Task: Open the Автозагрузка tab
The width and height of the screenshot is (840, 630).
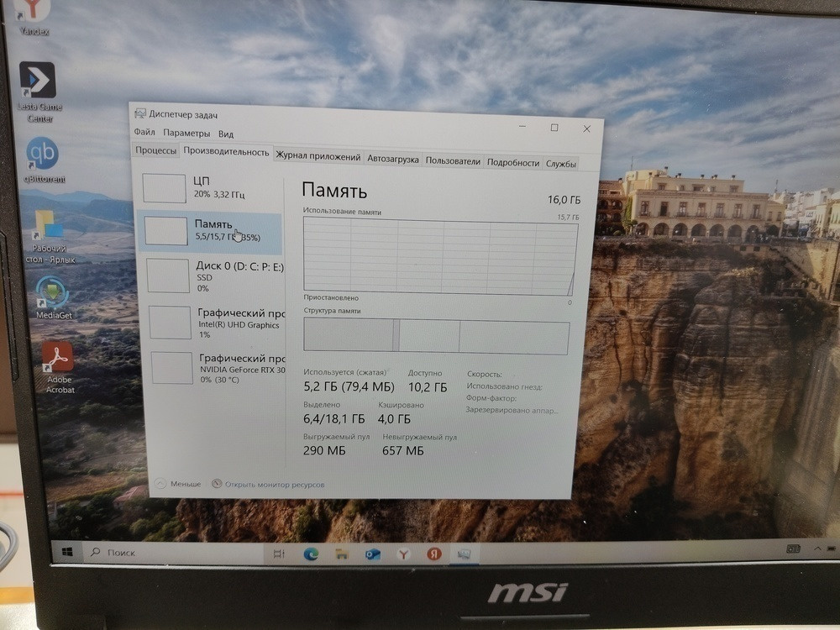Action: (x=391, y=156)
